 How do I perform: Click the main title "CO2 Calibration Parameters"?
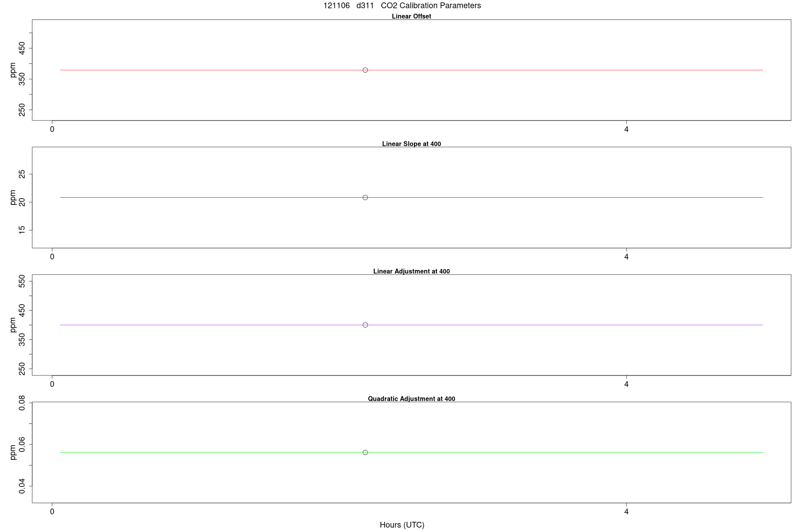430,6
